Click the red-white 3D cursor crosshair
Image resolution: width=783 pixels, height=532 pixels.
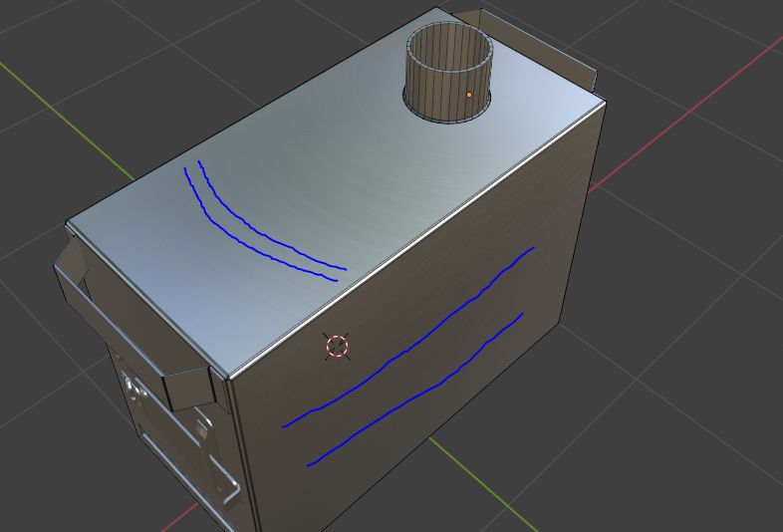[337, 346]
